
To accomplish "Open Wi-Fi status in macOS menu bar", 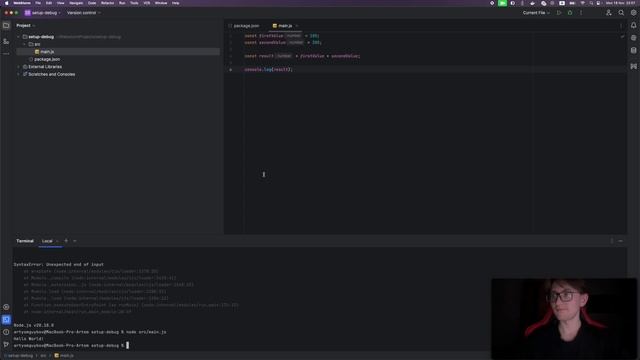I will (x=582, y=3).
